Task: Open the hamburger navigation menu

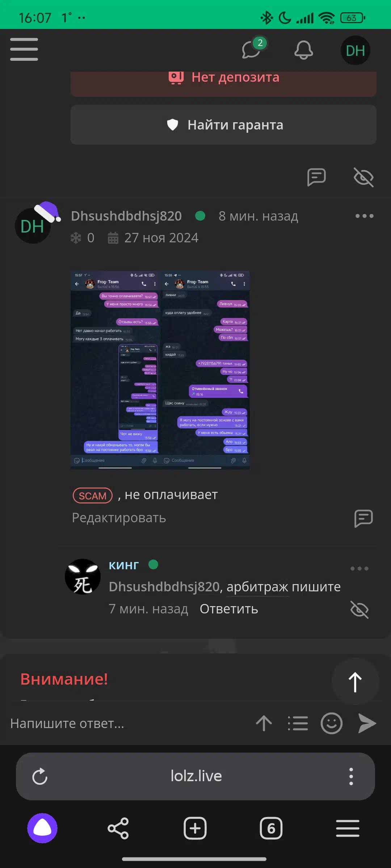Action: pos(24,49)
